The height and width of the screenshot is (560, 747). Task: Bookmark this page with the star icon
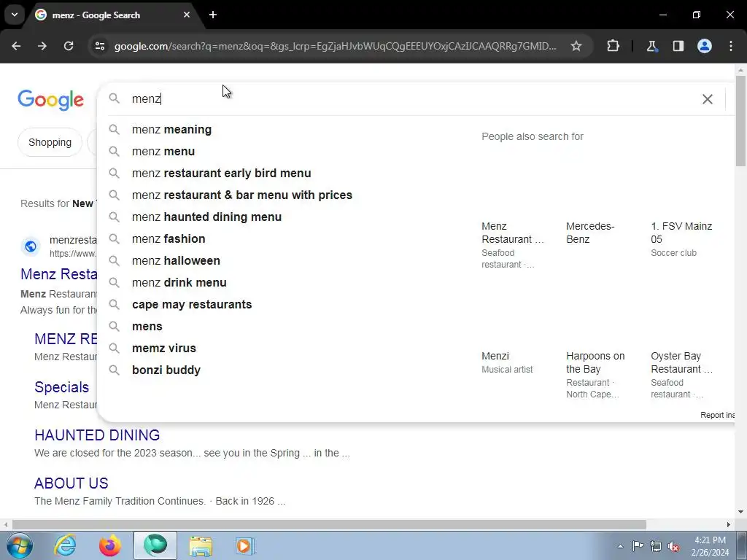coord(576,46)
